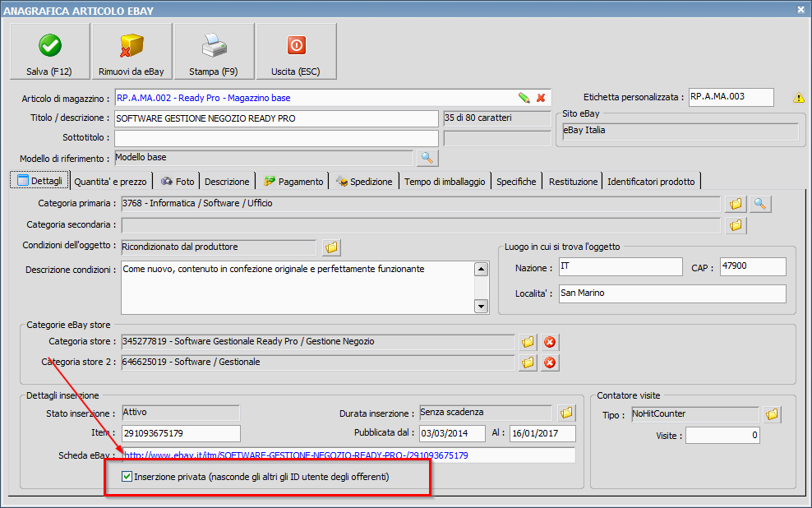Print using the Stampa (F9) button

[214, 51]
